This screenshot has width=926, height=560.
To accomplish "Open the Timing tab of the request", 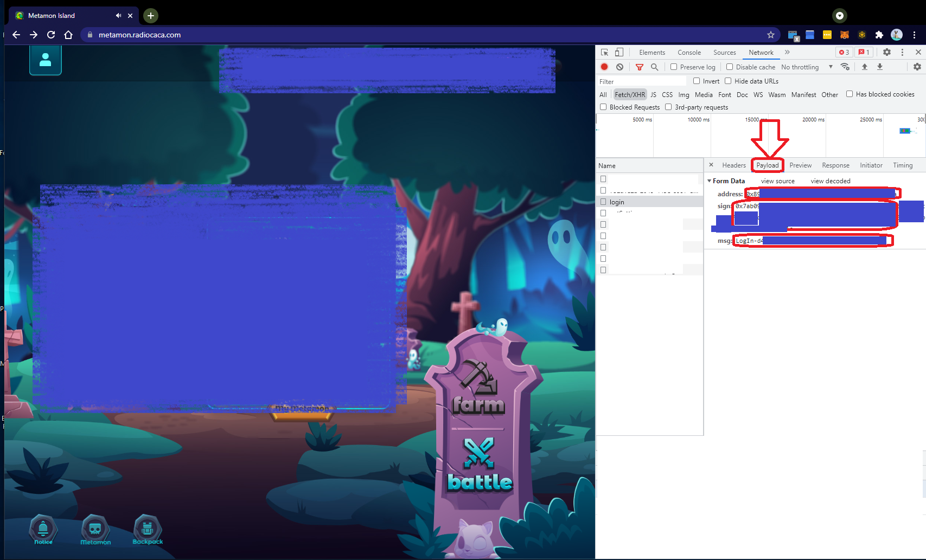I will pyautogui.click(x=903, y=165).
